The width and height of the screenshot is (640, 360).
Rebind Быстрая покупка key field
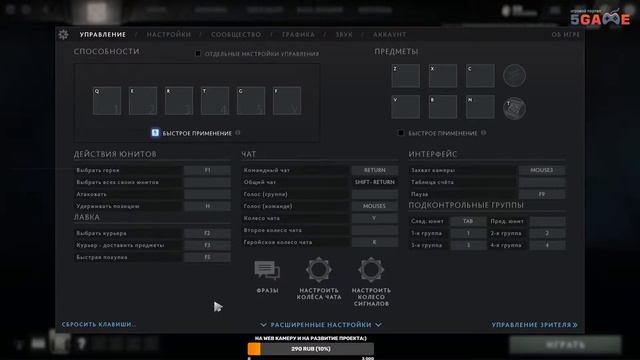[207, 257]
